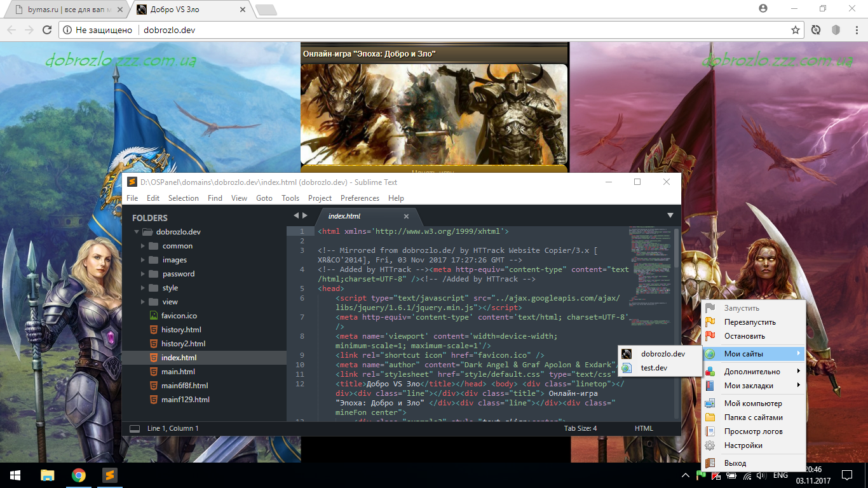Screen dimensions: 868x488
Task: Go back in Chrome
Action: pyautogui.click(x=11, y=30)
